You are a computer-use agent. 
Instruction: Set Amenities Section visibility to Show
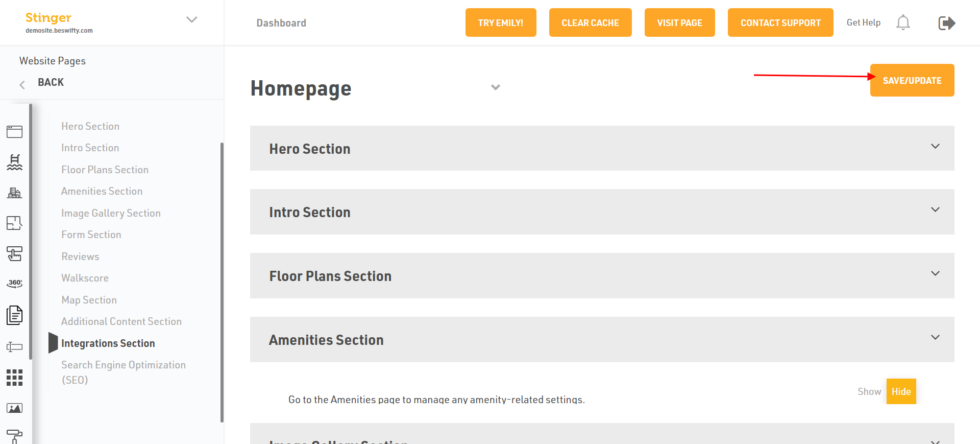coord(869,391)
